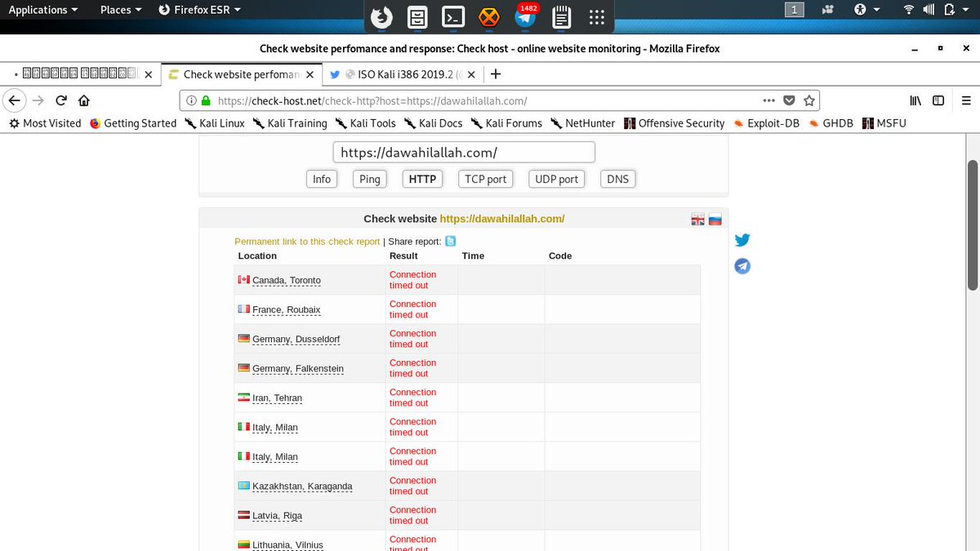The height and width of the screenshot is (551, 980).
Task: Open Telegram with 1482 badge
Action: click(x=526, y=16)
